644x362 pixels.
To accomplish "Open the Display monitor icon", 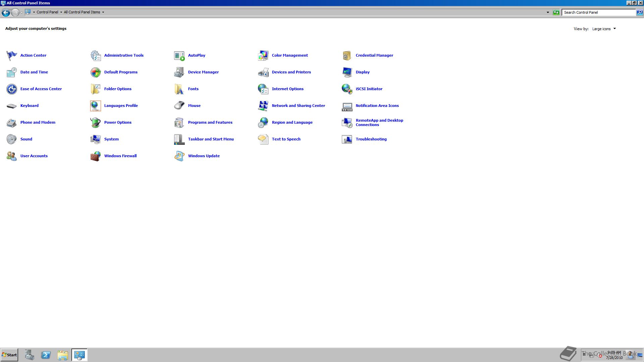I will pos(347,72).
